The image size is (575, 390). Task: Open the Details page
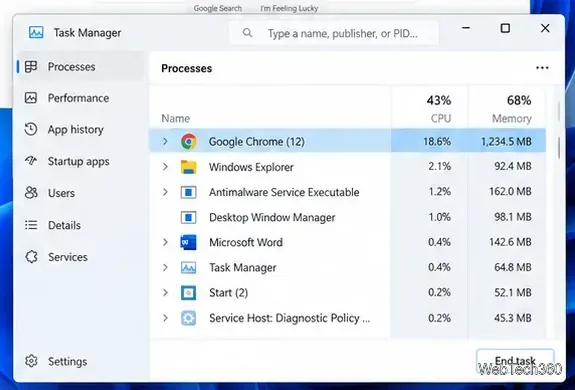pyautogui.click(x=81, y=225)
